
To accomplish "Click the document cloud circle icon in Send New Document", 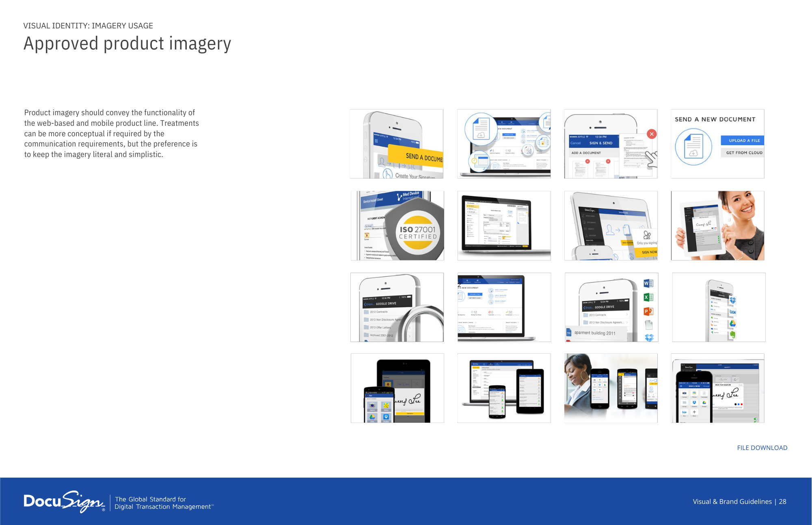I will [693, 147].
